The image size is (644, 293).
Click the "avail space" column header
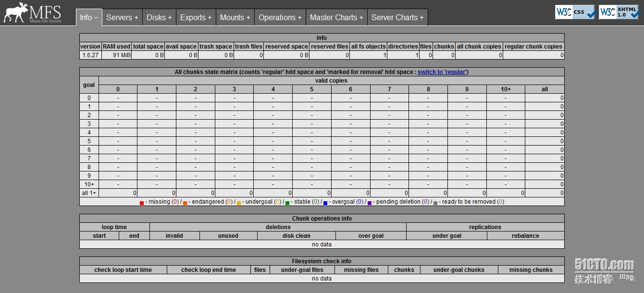pyautogui.click(x=181, y=47)
